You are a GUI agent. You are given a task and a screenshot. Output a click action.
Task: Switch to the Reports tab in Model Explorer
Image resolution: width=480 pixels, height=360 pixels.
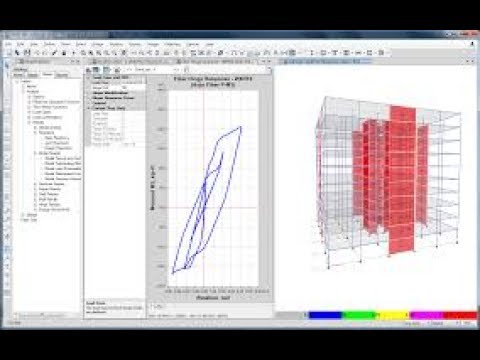(x=62, y=75)
